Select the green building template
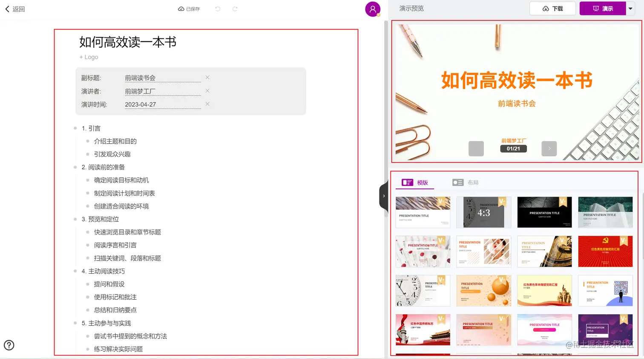644x359 pixels. pyautogui.click(x=605, y=212)
